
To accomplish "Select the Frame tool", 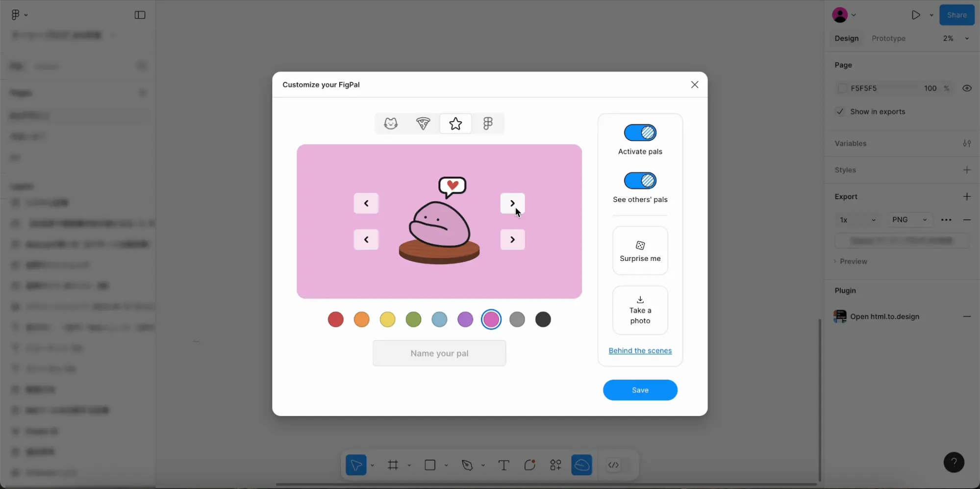I will tap(393, 465).
